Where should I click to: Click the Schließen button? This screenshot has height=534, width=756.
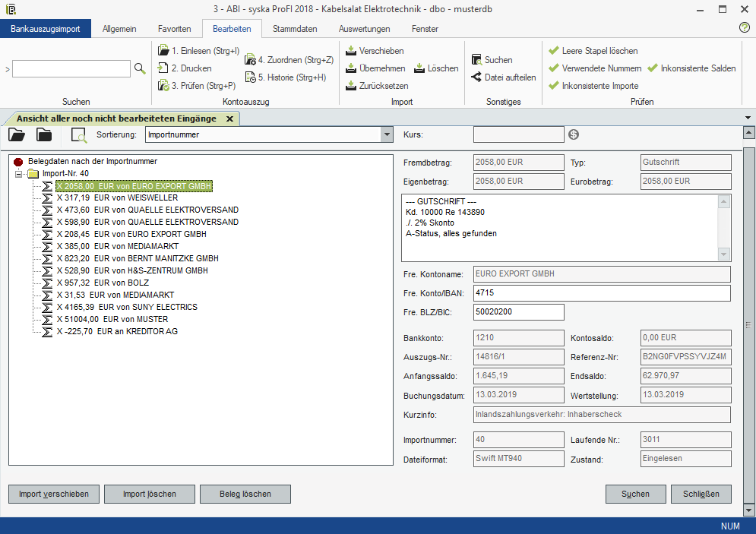(x=701, y=494)
